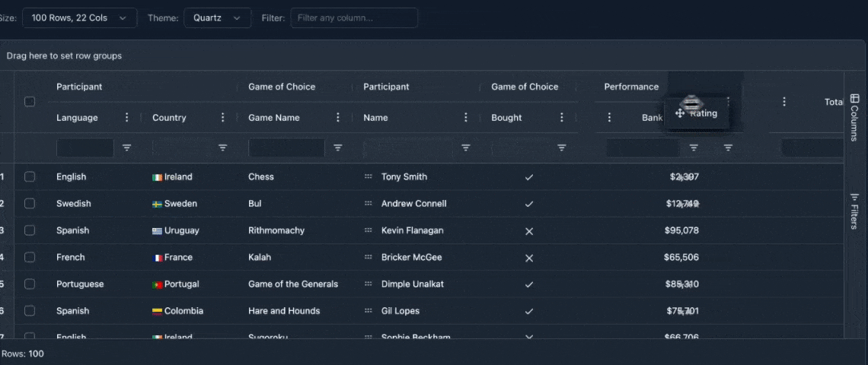Select the '$95,078' balance cell
This screenshot has width=868, height=365.
point(681,230)
